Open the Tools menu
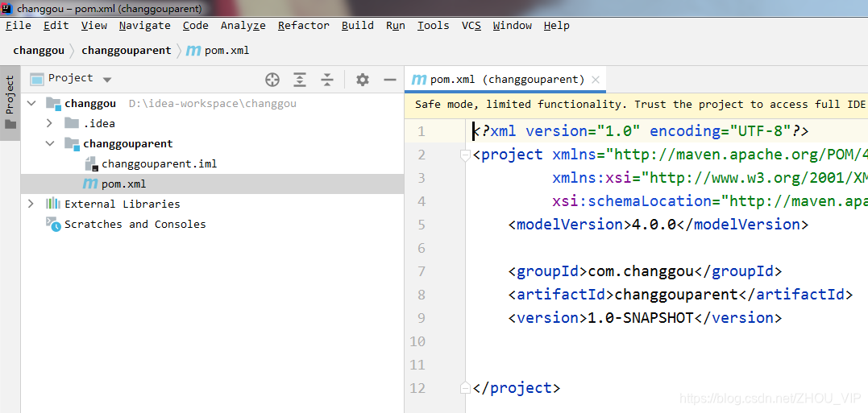 433,26
